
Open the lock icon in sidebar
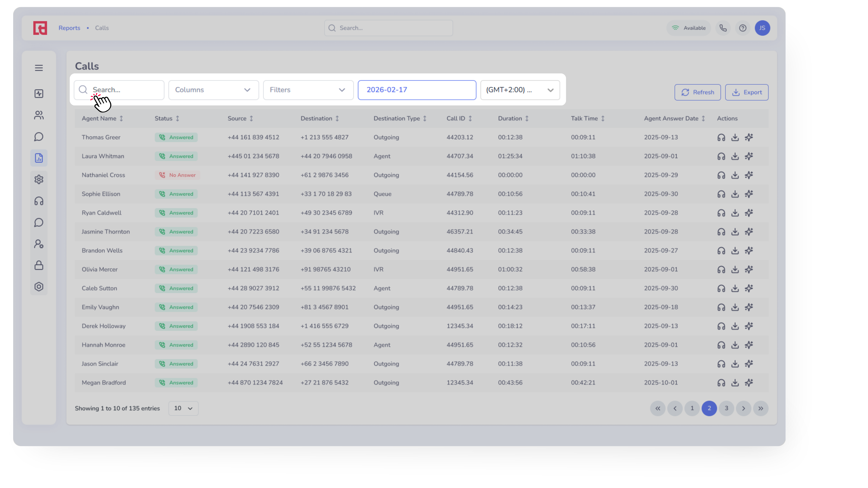(x=39, y=265)
